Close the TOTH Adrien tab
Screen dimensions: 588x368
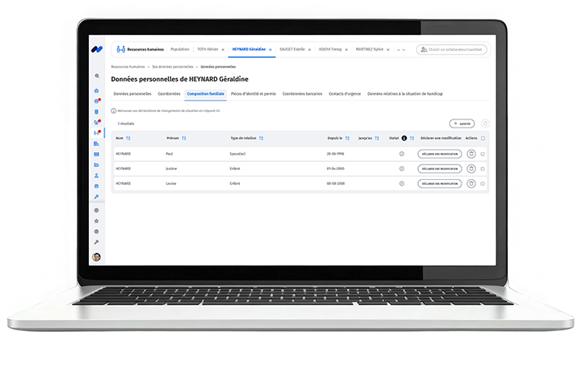(x=223, y=50)
